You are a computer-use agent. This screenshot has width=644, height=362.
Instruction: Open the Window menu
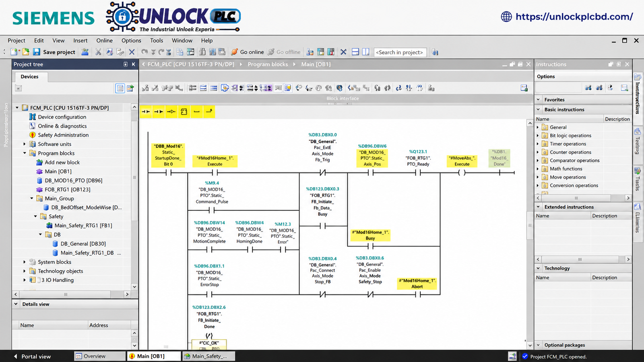182,41
